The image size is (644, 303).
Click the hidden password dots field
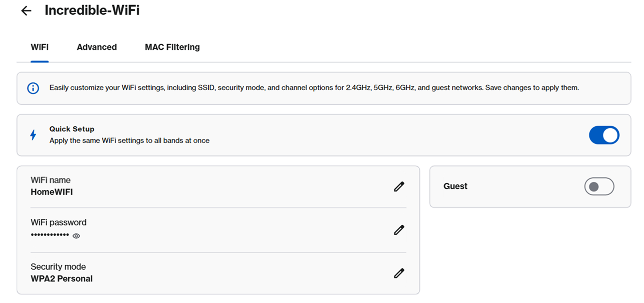(50, 235)
